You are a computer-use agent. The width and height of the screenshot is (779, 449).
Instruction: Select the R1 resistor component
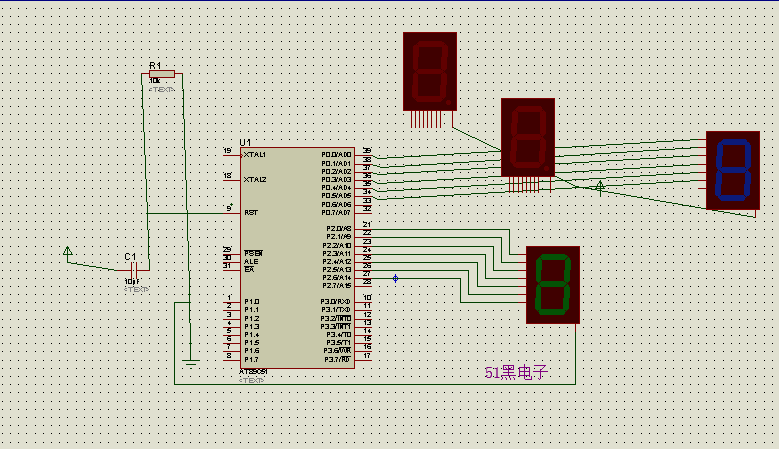pyautogui.click(x=162, y=74)
